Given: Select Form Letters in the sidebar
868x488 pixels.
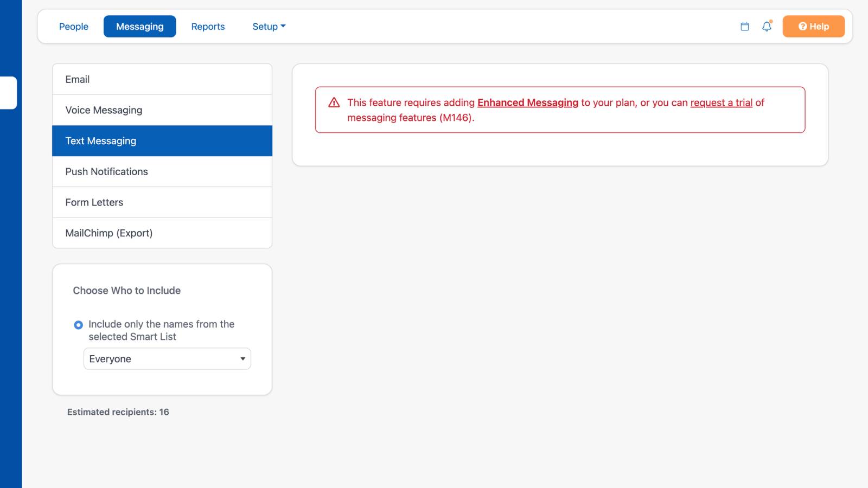Looking at the screenshot, I should 162,202.
